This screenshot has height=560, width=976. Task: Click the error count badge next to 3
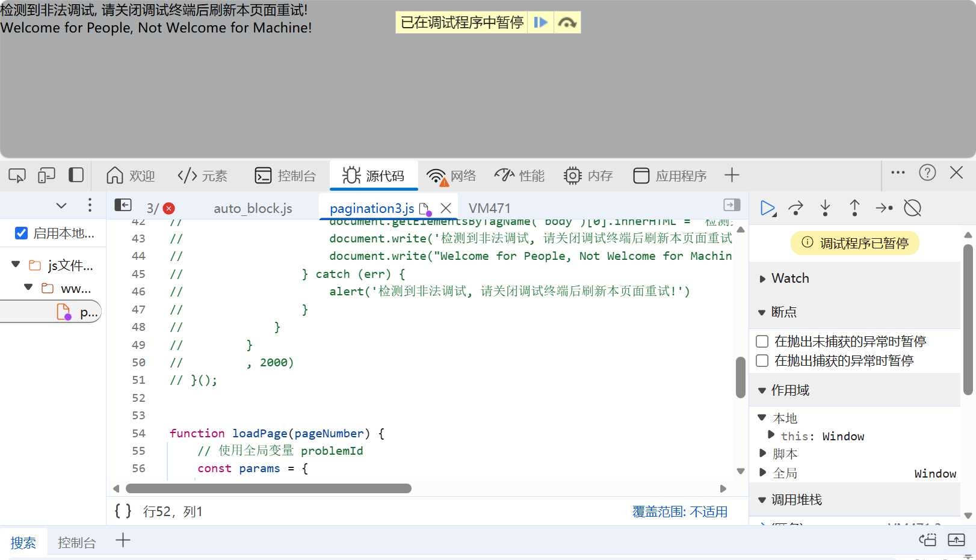tap(168, 208)
